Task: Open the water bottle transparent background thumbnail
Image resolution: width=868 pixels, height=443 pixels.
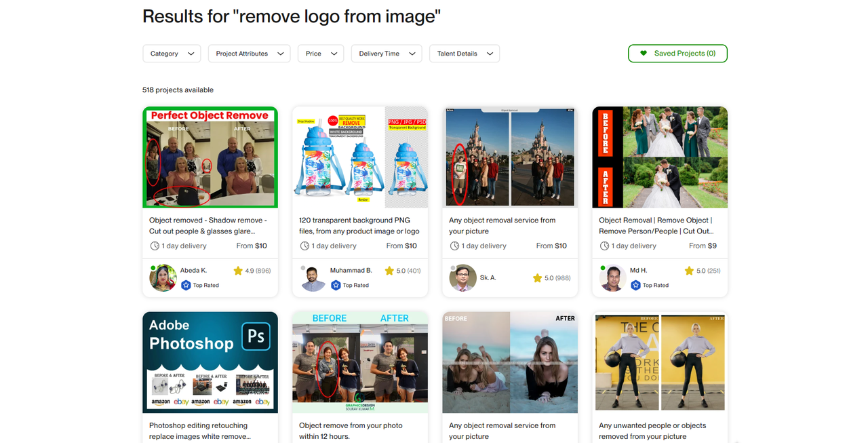Action: coord(360,157)
